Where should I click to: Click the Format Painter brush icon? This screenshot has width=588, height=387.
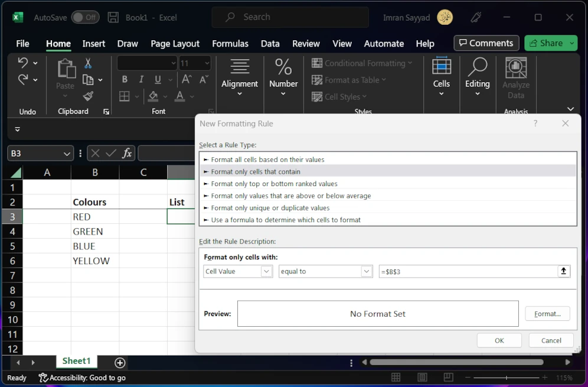[88, 96]
